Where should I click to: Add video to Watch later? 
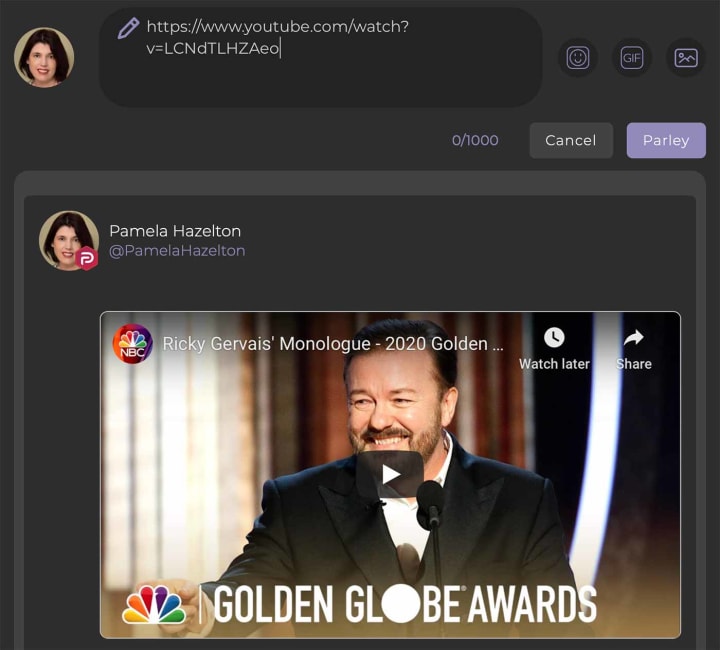[x=554, y=349]
